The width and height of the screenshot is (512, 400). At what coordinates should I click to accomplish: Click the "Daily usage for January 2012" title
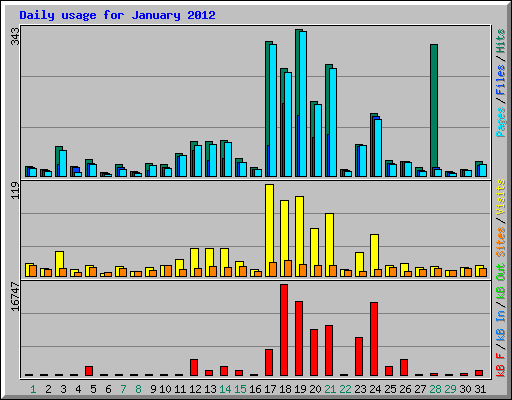coord(117,15)
